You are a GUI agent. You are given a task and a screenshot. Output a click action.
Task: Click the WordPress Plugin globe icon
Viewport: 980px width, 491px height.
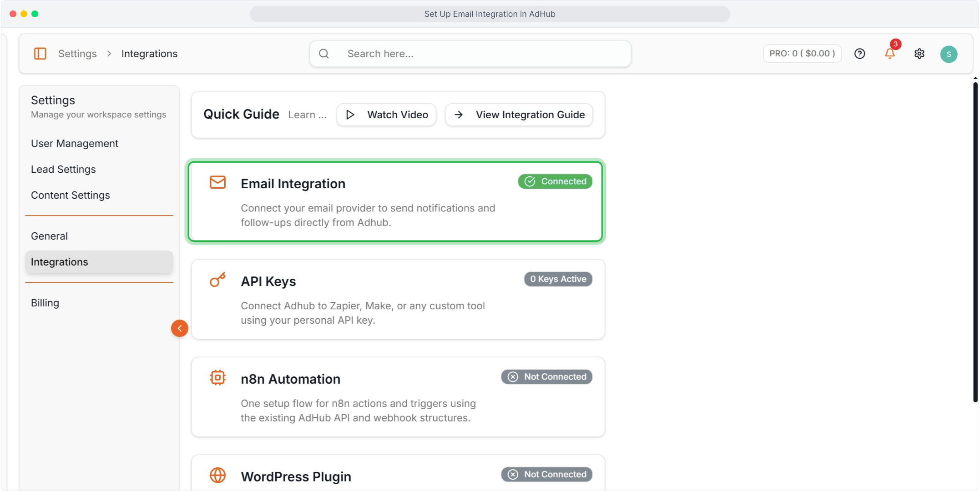click(217, 475)
